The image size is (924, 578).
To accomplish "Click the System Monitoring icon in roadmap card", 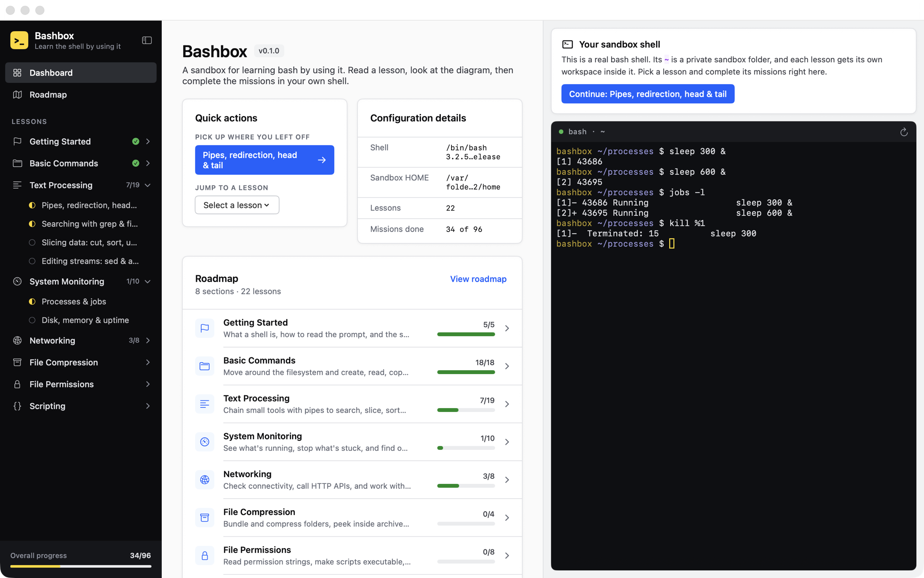I will pyautogui.click(x=205, y=442).
